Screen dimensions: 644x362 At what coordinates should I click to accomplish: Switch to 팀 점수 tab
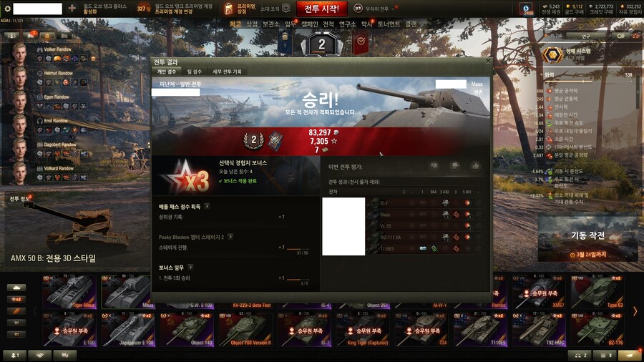click(x=194, y=72)
